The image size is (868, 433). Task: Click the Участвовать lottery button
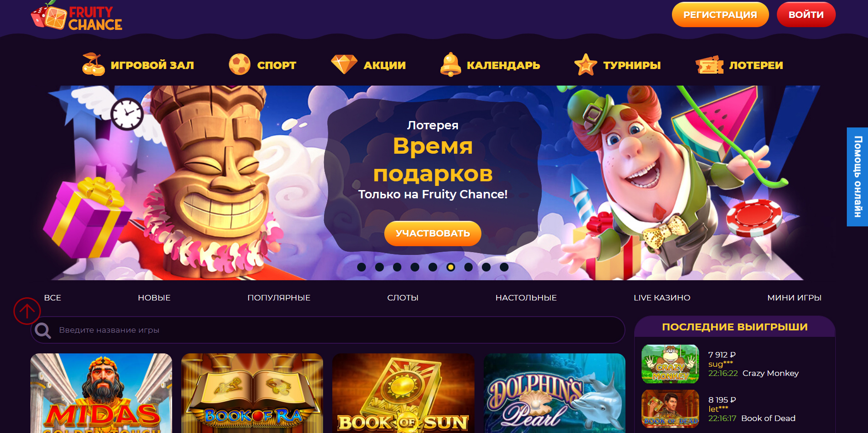[433, 233]
